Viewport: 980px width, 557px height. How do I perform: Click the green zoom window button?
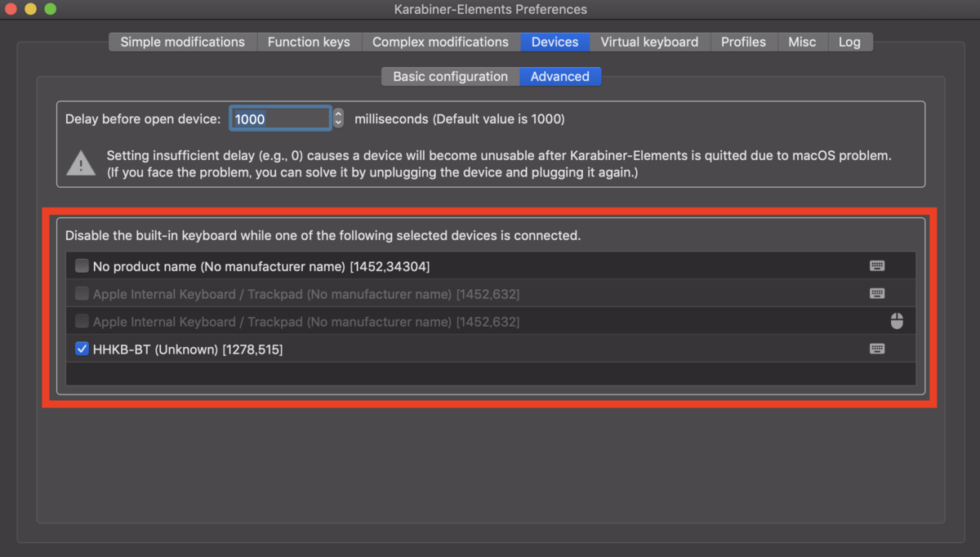pos(51,9)
